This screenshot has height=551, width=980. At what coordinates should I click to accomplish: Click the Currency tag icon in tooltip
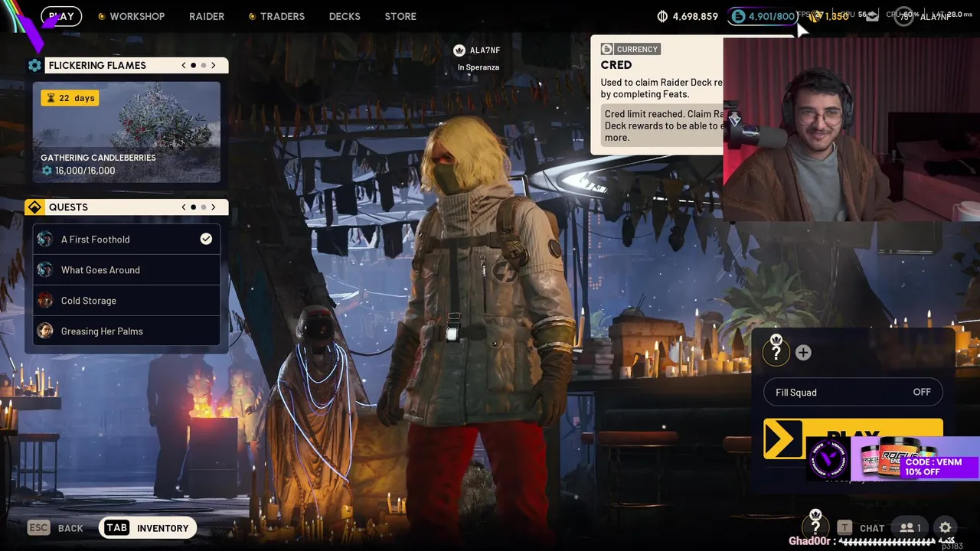(x=607, y=49)
